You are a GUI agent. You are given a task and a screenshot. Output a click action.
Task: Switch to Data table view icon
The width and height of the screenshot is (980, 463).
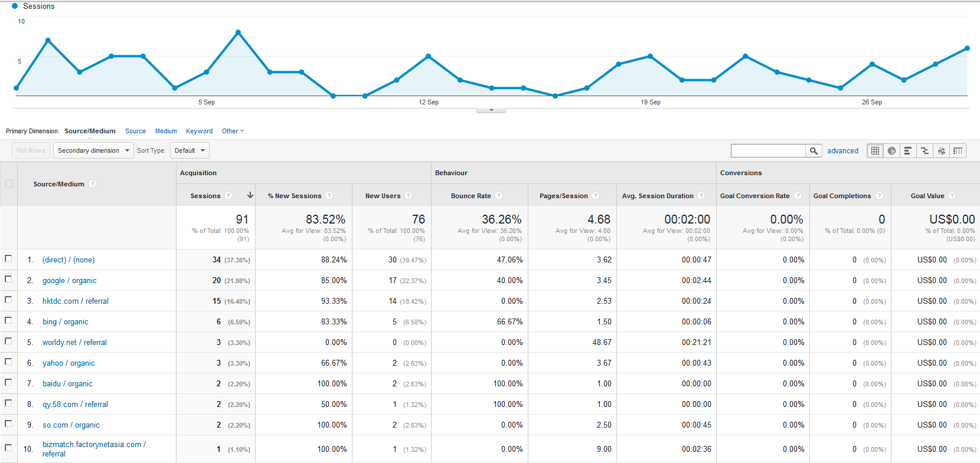pos(875,151)
